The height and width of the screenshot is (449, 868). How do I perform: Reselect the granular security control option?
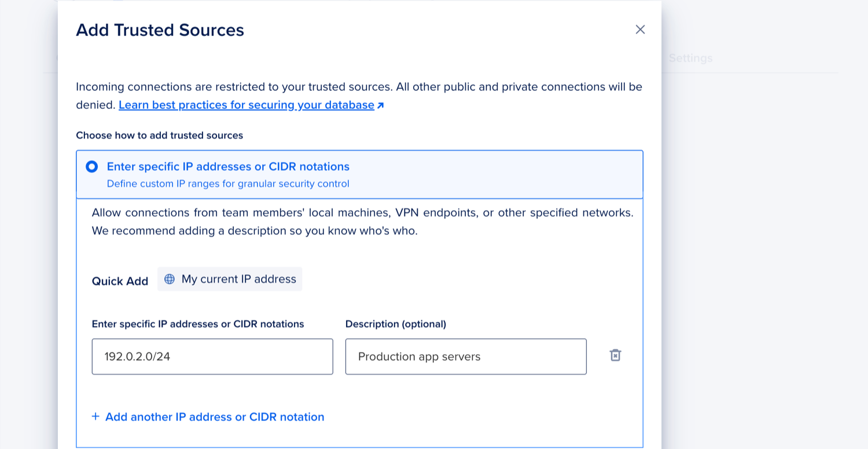point(227,183)
